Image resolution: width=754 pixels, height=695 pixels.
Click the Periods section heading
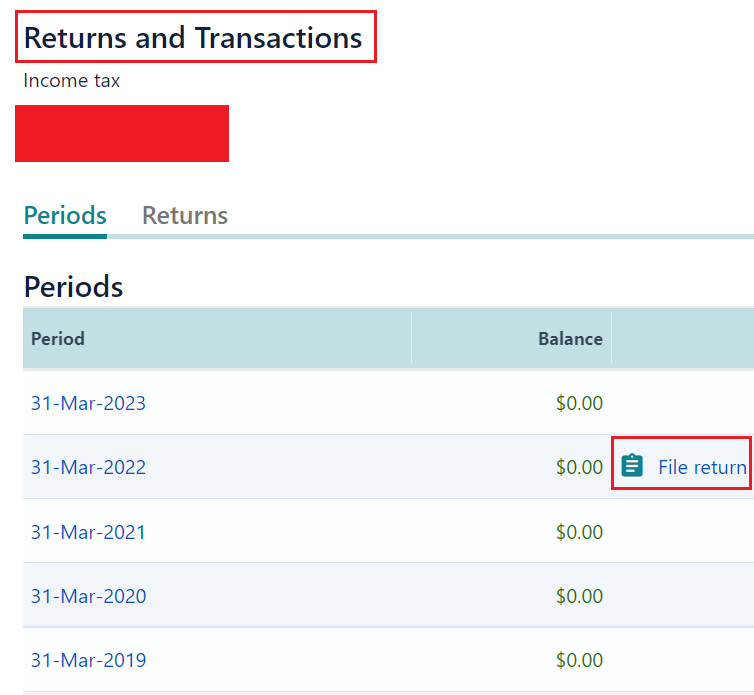73,287
